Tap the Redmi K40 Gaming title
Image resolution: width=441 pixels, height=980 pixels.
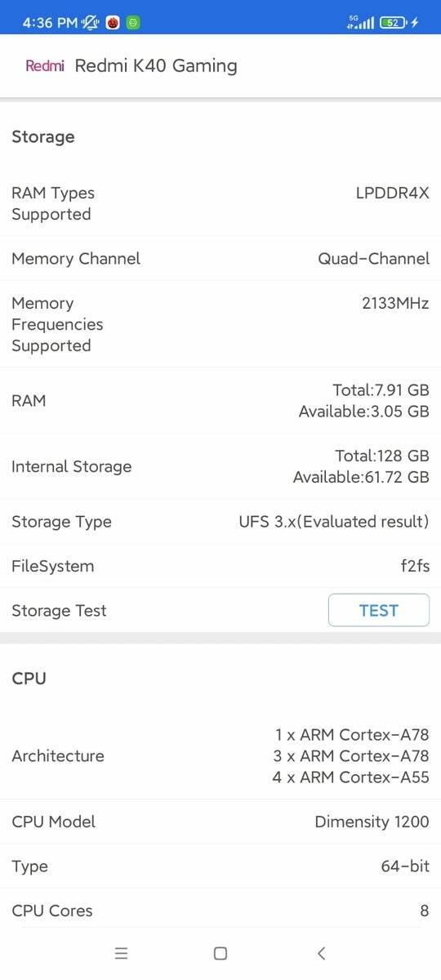click(x=156, y=66)
